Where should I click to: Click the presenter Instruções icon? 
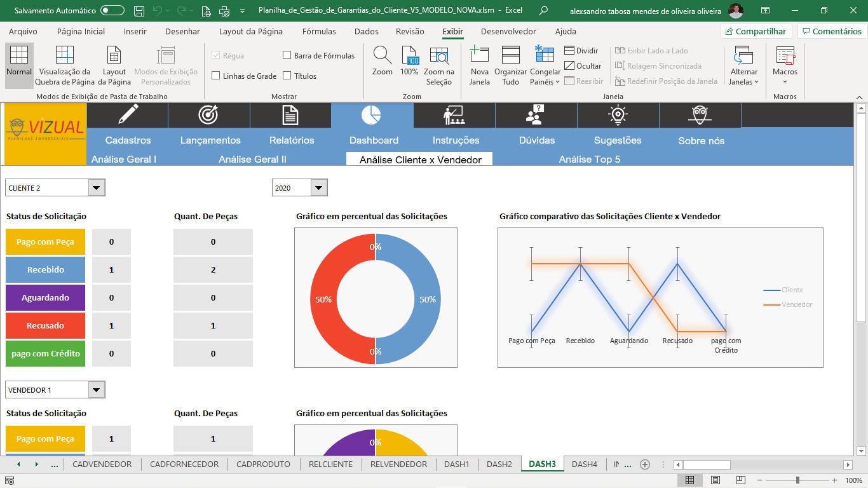pos(454,114)
